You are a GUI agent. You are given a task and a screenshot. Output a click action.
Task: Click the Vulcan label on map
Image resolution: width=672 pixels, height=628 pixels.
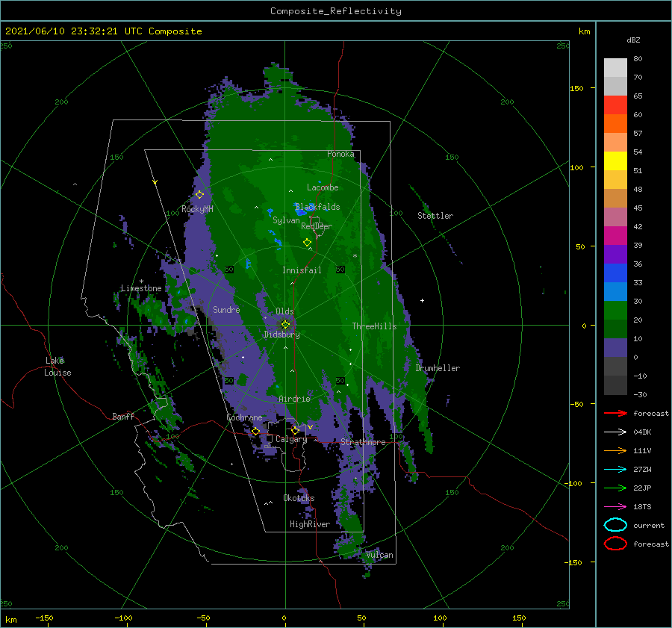click(379, 555)
